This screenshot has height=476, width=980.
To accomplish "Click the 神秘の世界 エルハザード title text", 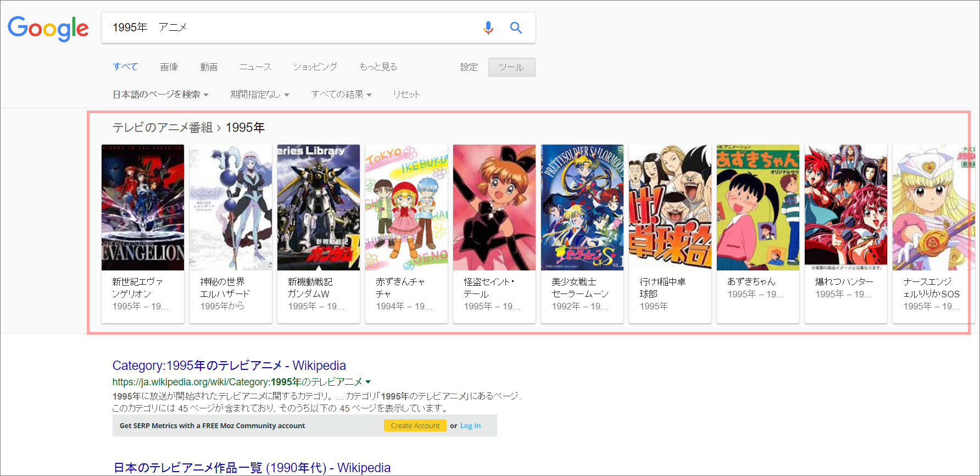I will [x=225, y=287].
